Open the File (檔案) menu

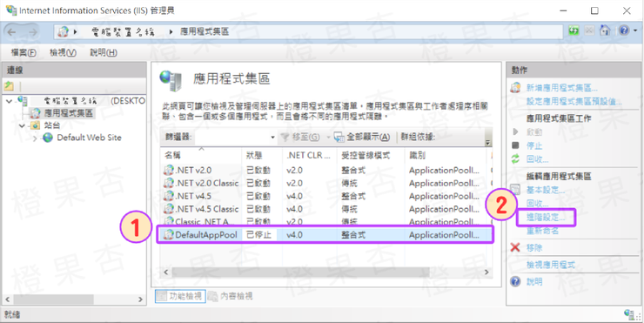coord(23,52)
